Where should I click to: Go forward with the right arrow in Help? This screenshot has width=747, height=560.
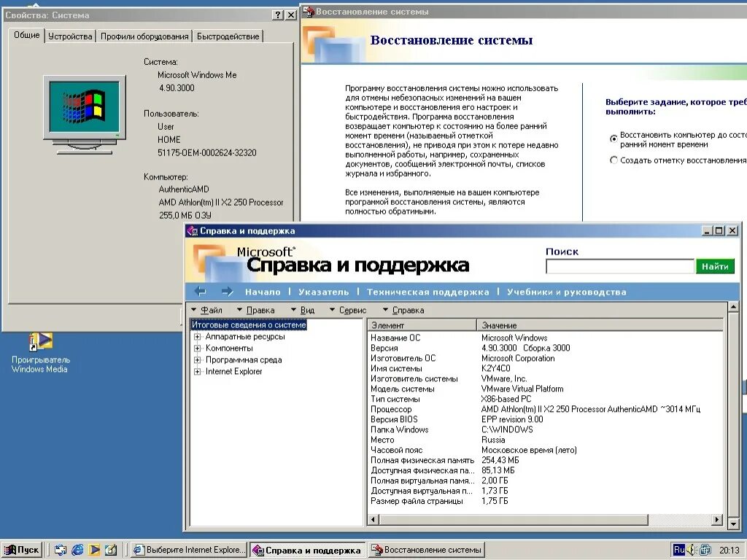coord(228,292)
